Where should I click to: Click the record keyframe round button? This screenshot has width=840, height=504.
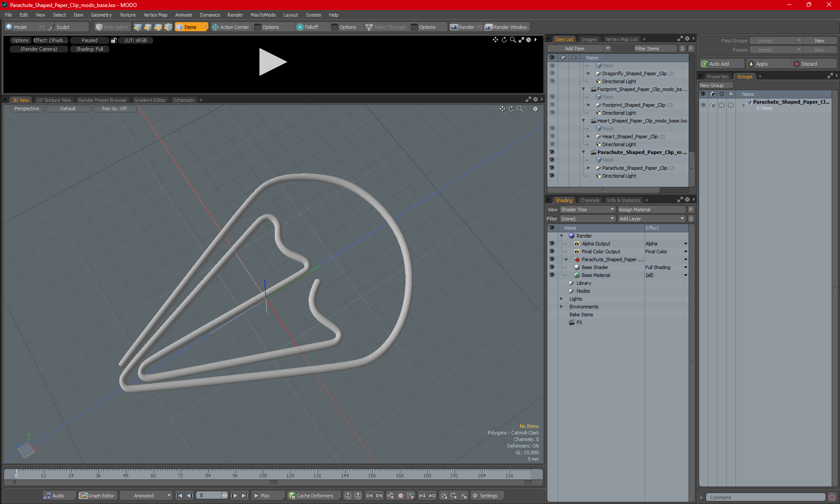(x=400, y=496)
